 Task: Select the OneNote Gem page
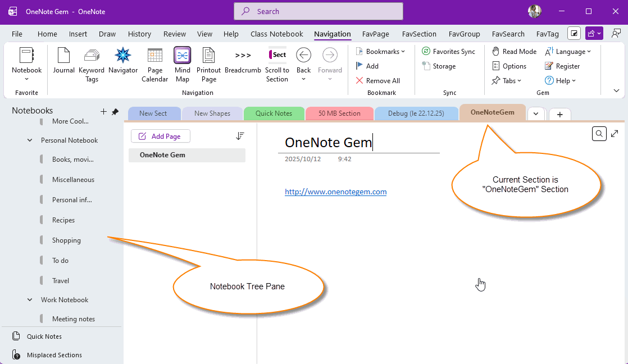[187, 155]
